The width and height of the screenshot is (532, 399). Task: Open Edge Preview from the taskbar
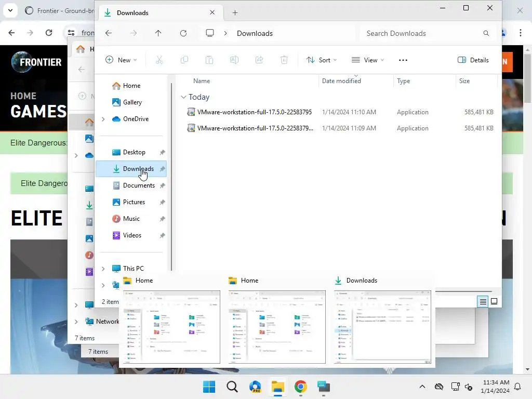tap(255, 387)
